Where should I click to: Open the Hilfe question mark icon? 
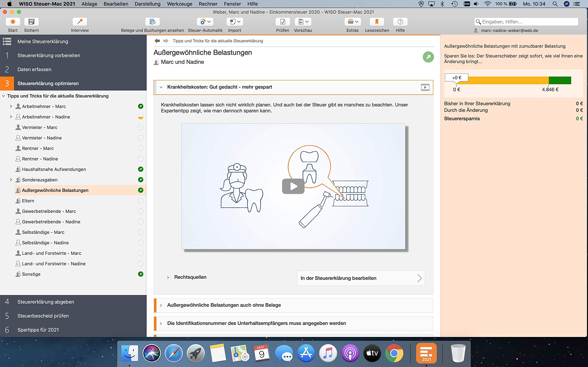coord(400,22)
